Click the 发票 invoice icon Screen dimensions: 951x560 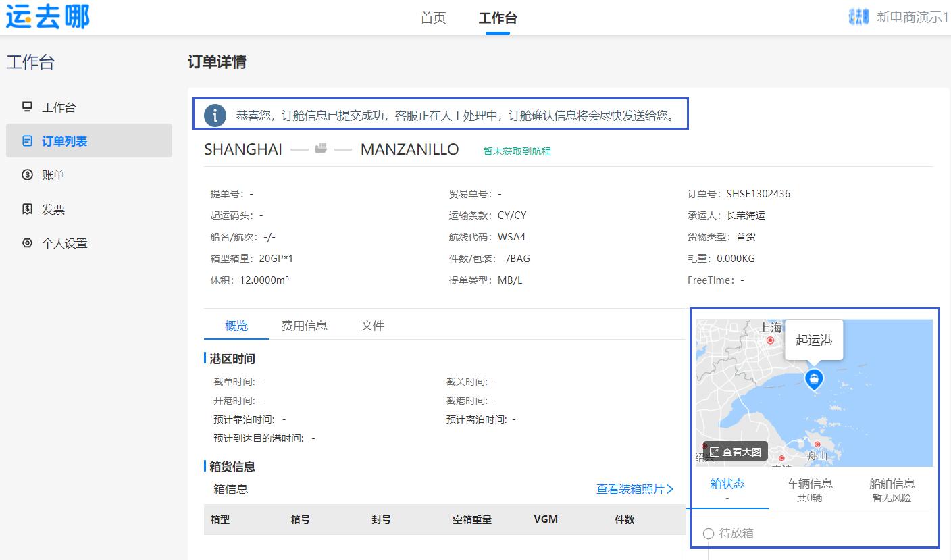(27, 209)
